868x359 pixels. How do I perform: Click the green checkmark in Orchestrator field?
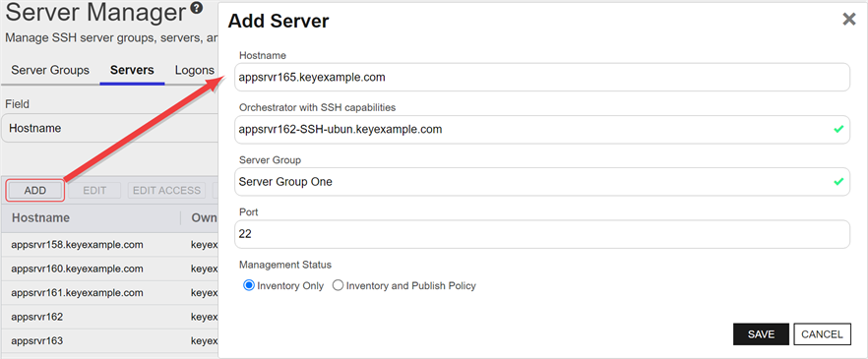(x=838, y=130)
